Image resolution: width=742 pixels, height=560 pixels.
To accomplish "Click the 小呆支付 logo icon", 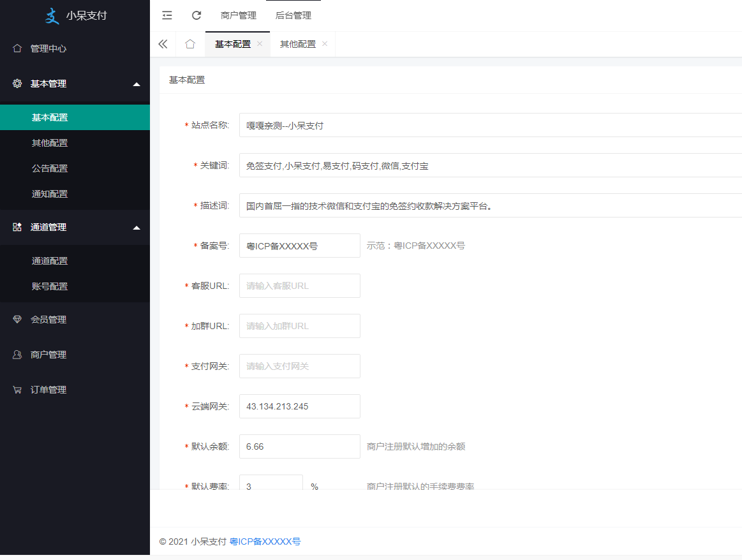I will click(x=52, y=16).
